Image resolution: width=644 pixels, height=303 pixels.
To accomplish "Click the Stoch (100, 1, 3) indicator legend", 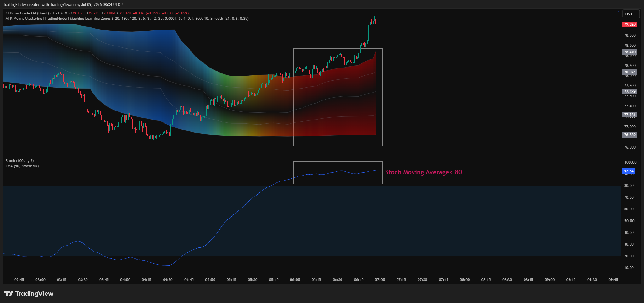I will click(x=19, y=161).
